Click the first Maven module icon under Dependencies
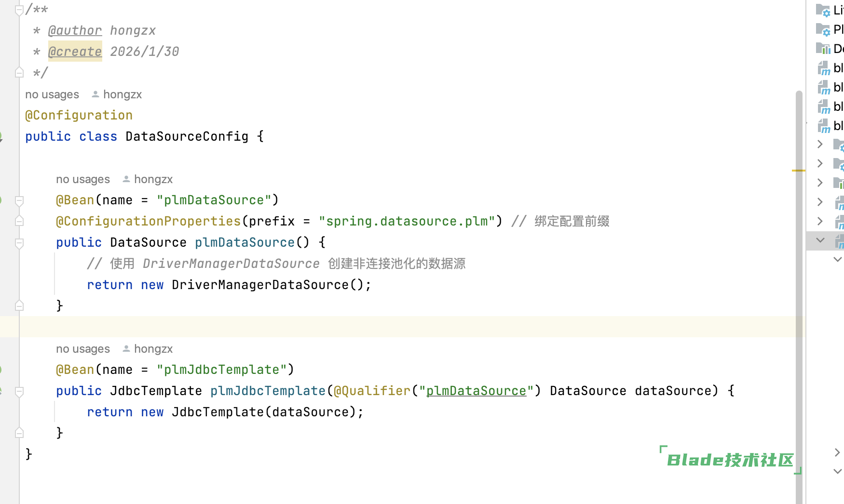The height and width of the screenshot is (504, 844). pyautogui.click(x=824, y=68)
